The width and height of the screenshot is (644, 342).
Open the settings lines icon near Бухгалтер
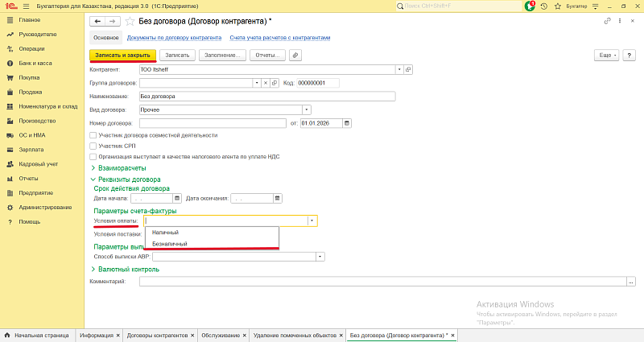595,6
